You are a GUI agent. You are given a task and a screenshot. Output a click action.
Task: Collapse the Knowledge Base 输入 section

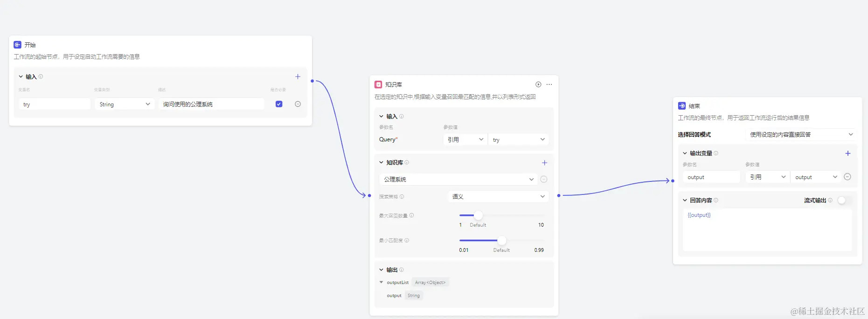point(381,116)
